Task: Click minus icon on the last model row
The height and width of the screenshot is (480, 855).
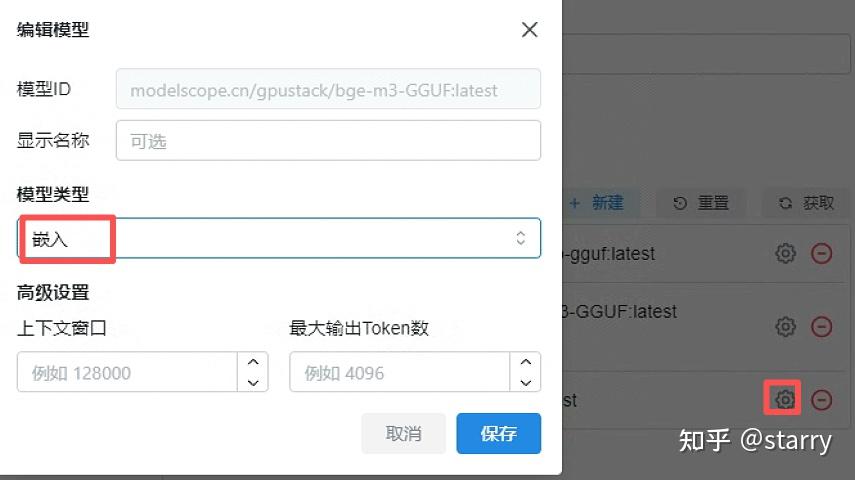Action: click(821, 400)
